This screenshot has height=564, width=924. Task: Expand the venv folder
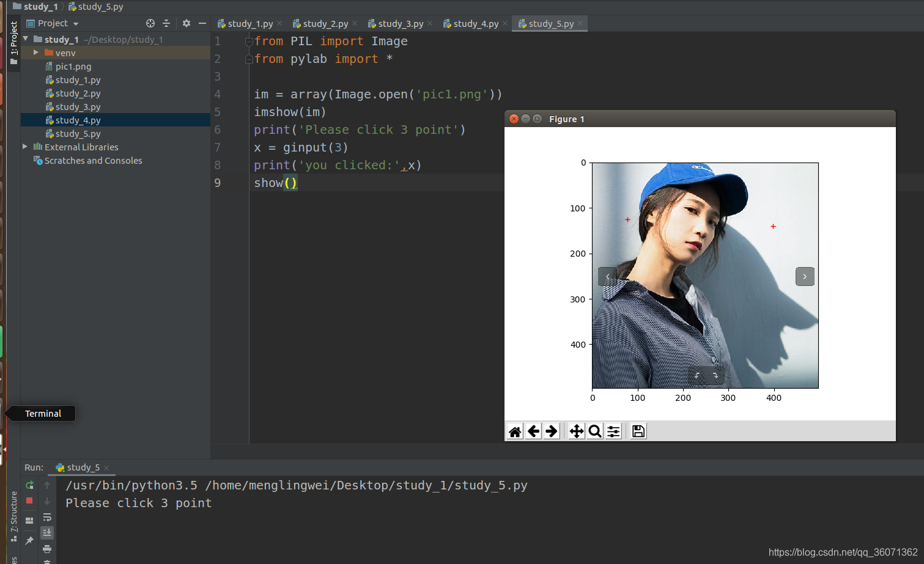pyautogui.click(x=35, y=53)
